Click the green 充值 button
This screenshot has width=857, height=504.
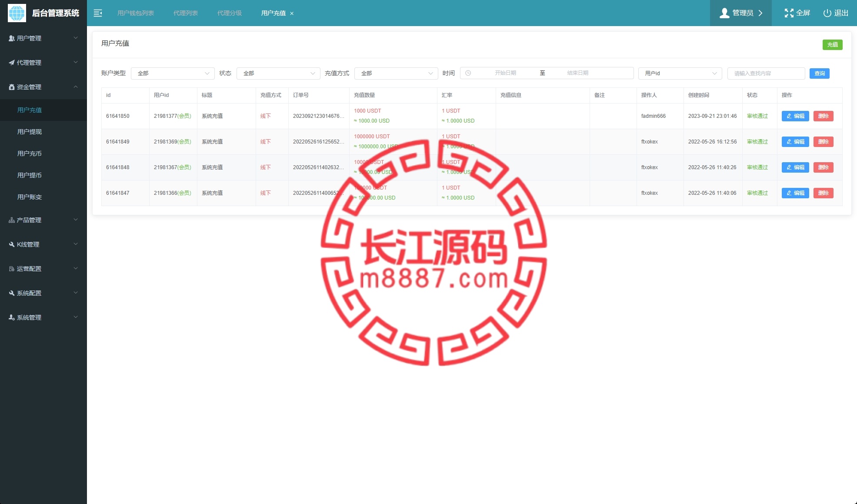tap(832, 44)
